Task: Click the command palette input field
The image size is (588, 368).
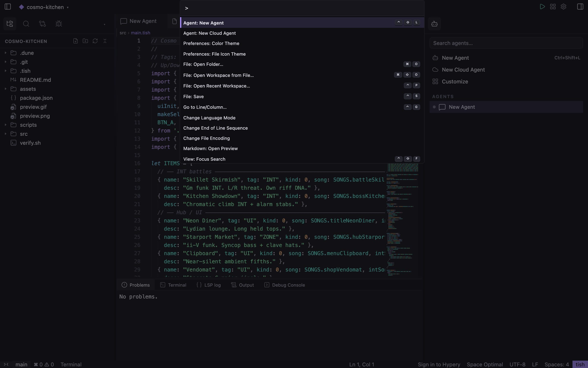Action: pyautogui.click(x=302, y=8)
